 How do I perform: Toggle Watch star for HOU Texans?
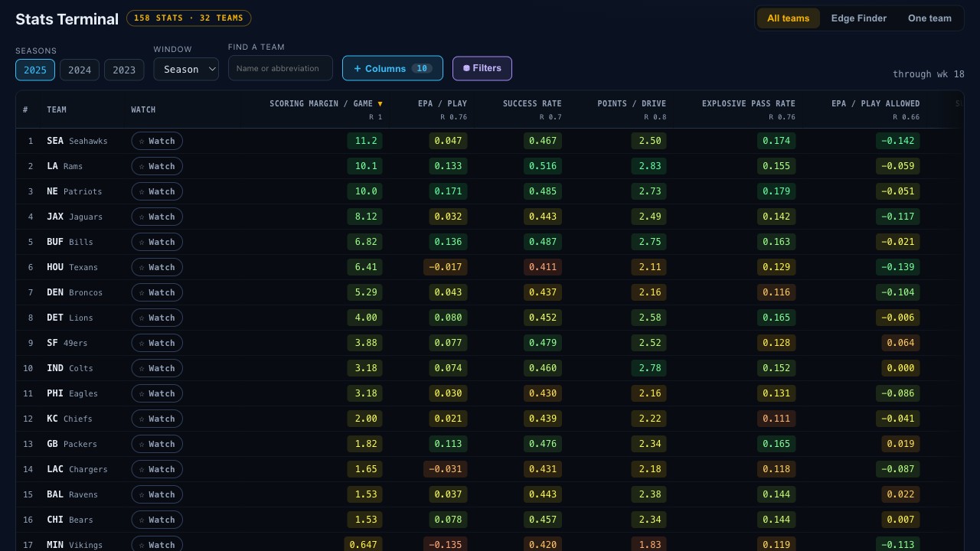coord(157,267)
